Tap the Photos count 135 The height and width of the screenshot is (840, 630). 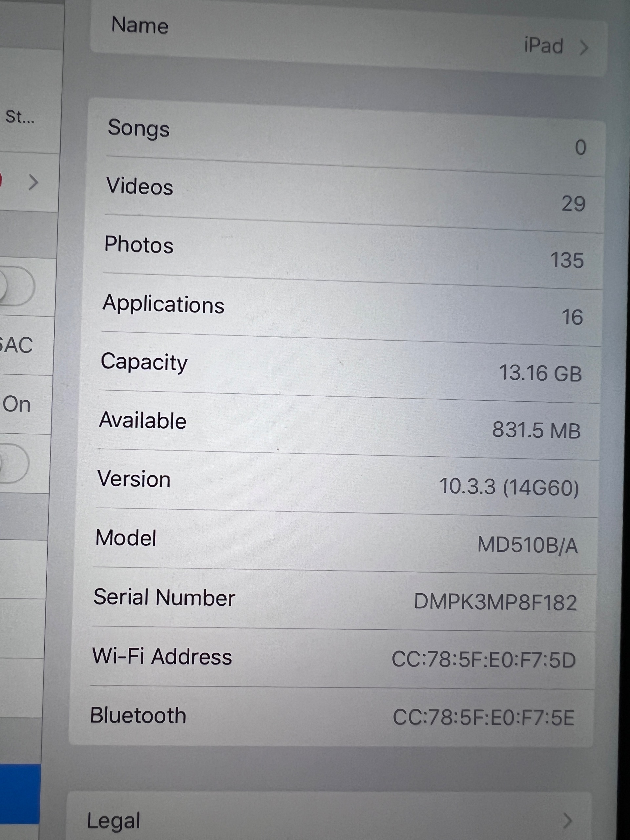point(567,261)
